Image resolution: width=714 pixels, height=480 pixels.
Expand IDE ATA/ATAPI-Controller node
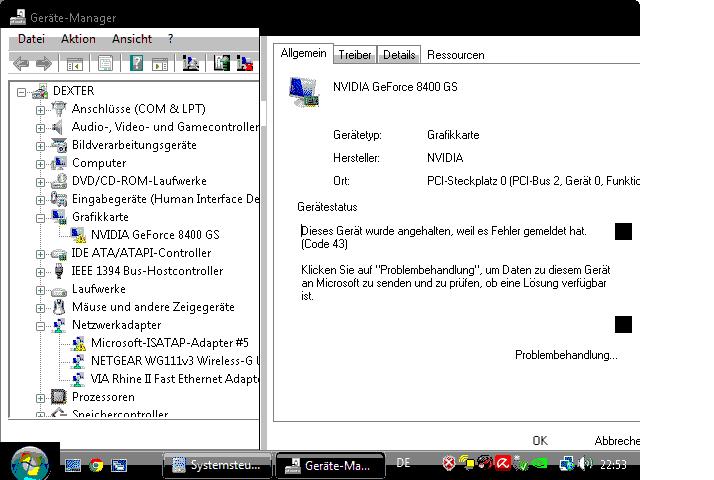(x=41, y=254)
